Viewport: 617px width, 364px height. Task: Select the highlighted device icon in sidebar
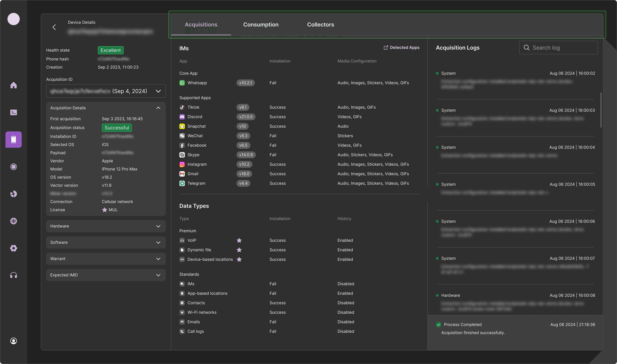[x=14, y=140]
